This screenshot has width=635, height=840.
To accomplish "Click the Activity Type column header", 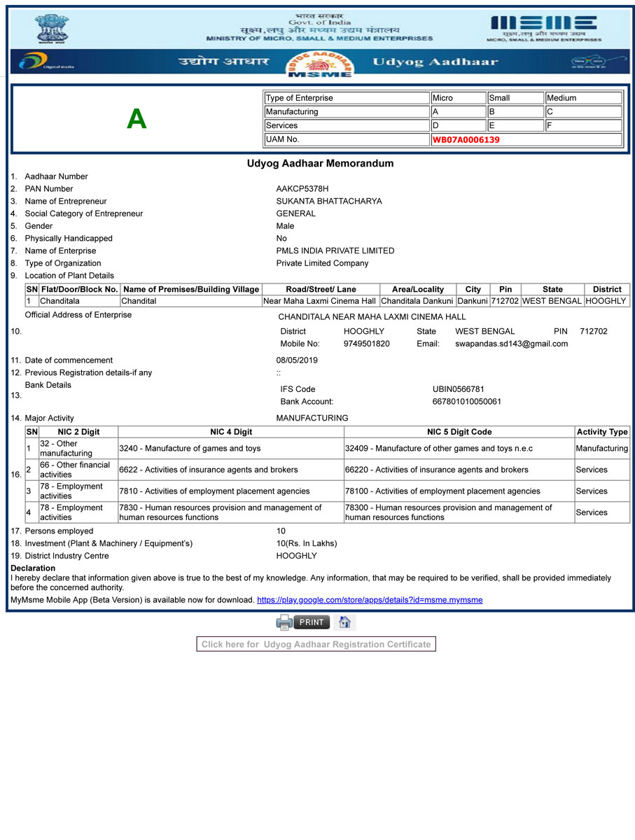I will tap(602, 432).
